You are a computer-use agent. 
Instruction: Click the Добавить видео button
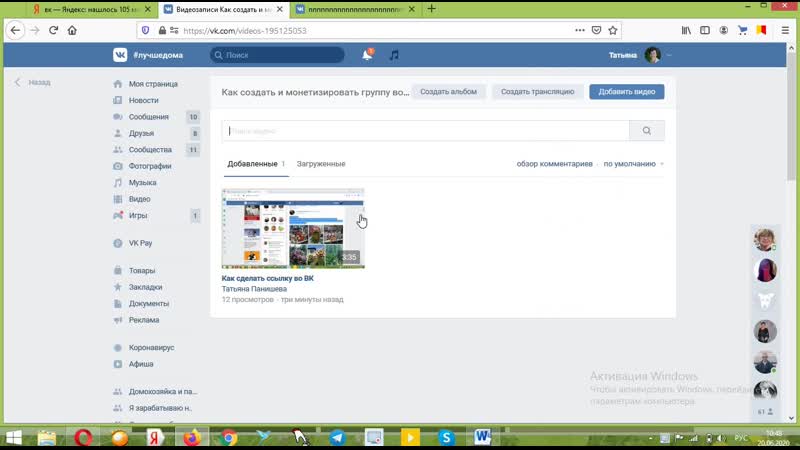pyautogui.click(x=627, y=92)
